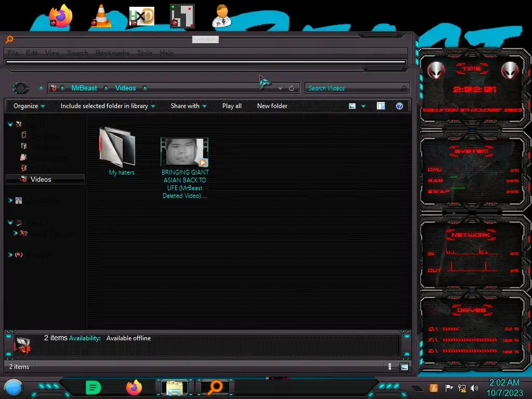Open the Share with dropdown

click(x=189, y=106)
